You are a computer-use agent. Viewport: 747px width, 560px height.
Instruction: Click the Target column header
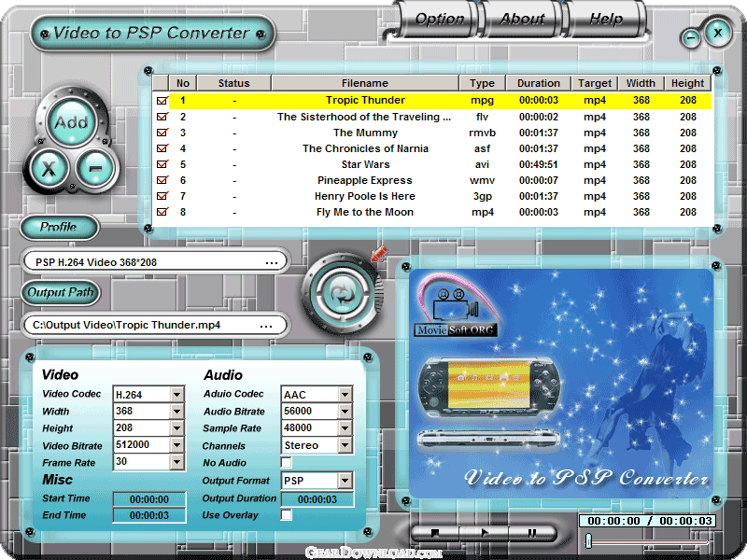pyautogui.click(x=595, y=83)
